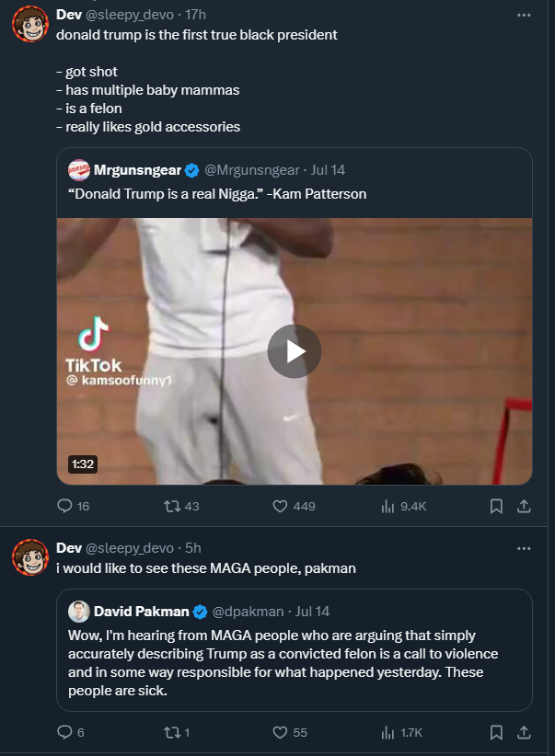The image size is (555, 756).
Task: Retweet the post with 43 reposts
Action: [x=181, y=506]
